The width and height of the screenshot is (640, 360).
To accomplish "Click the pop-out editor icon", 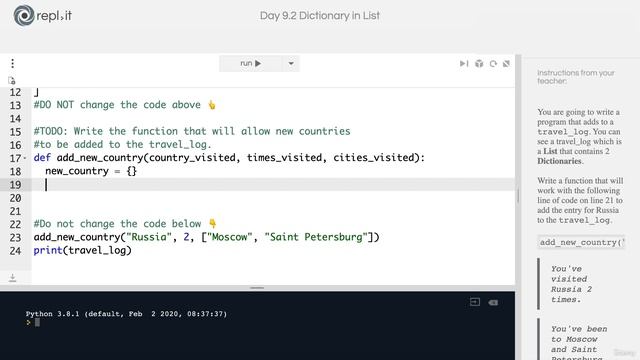I will click(507, 64).
